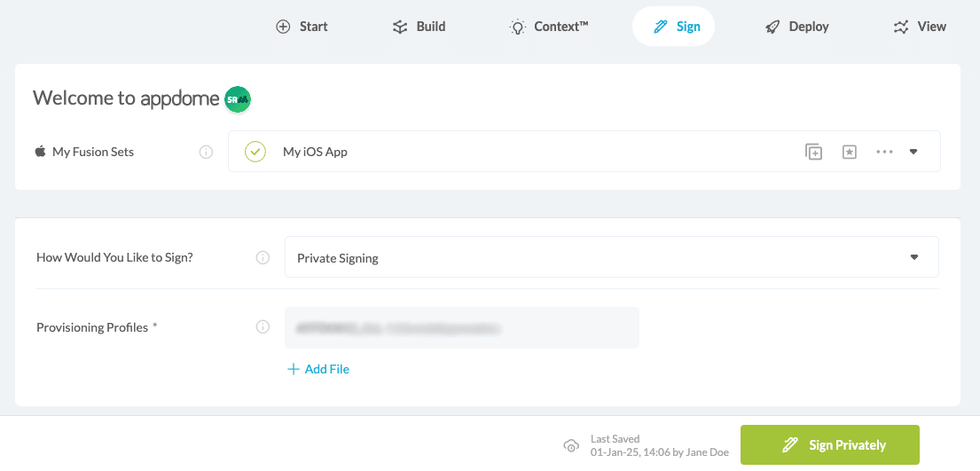The height and width of the screenshot is (471, 980).
Task: Open the View tab
Action: coord(920,27)
